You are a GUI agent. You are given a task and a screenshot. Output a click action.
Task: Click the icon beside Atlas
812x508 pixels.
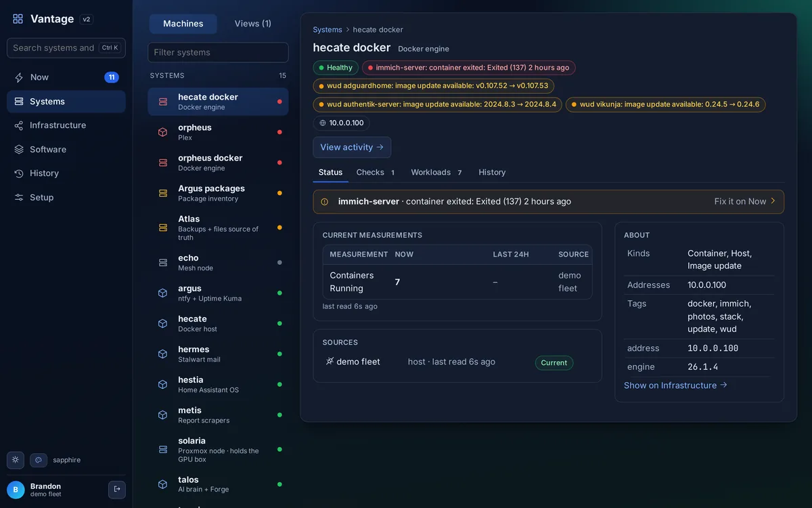click(163, 228)
